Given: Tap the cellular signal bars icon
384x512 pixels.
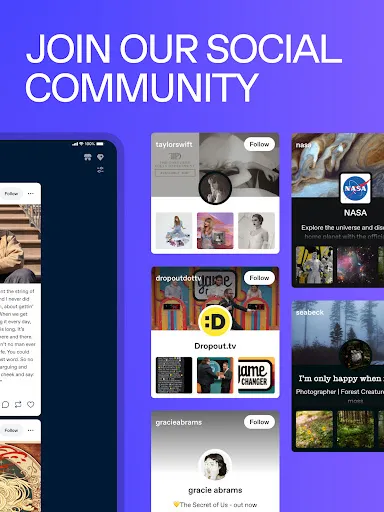Looking at the screenshot, I should pos(75,144).
